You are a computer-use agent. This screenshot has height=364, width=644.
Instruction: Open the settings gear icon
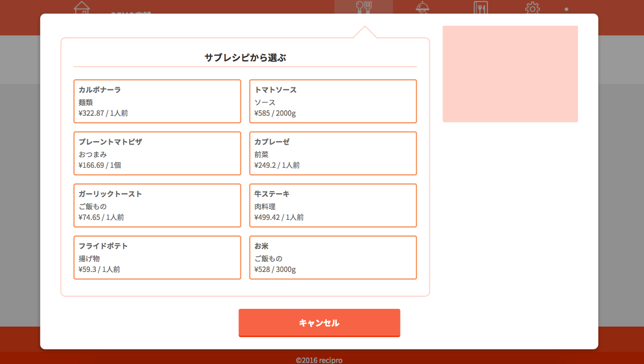coord(532,8)
